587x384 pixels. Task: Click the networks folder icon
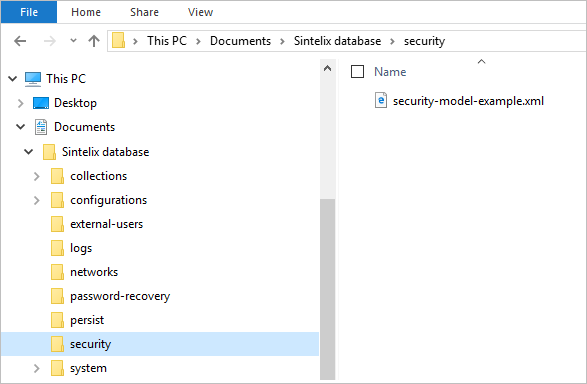pyautogui.click(x=57, y=272)
